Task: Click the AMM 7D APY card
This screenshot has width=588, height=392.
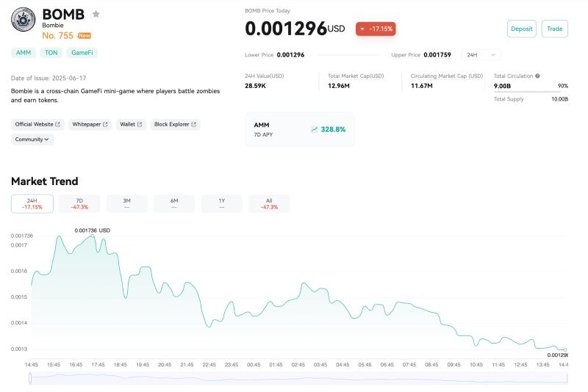Action: (x=299, y=129)
